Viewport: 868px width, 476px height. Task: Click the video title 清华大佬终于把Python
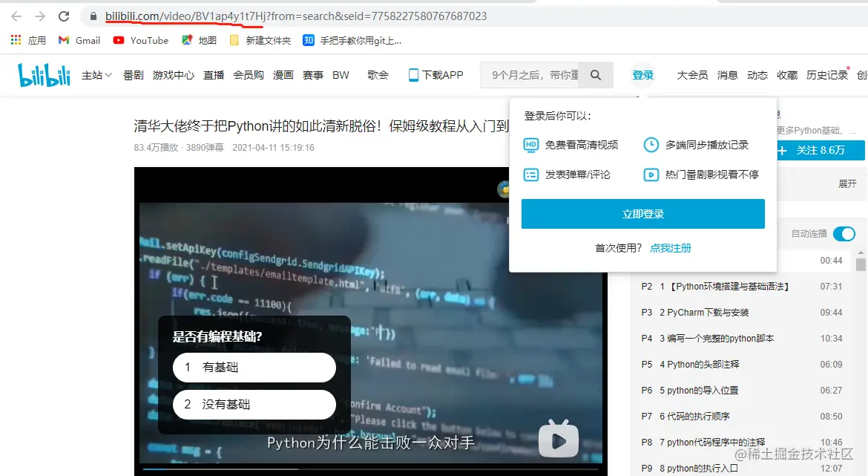point(321,126)
